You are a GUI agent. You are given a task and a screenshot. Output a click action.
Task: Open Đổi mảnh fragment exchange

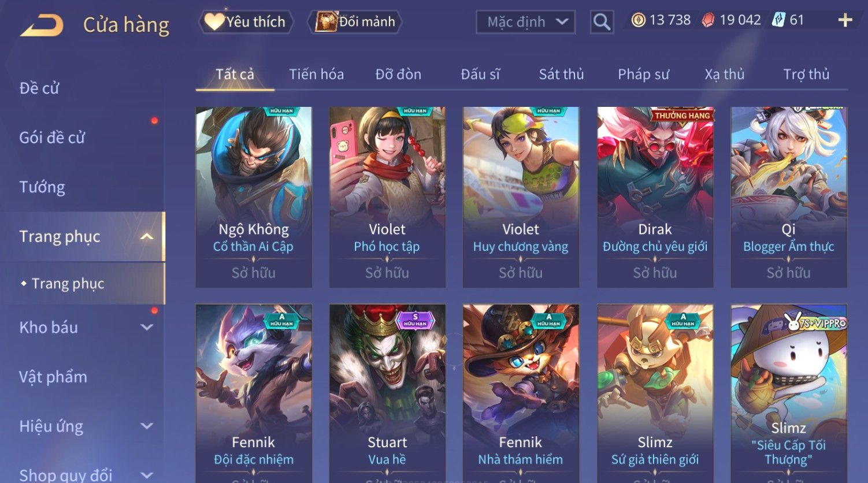[355, 22]
